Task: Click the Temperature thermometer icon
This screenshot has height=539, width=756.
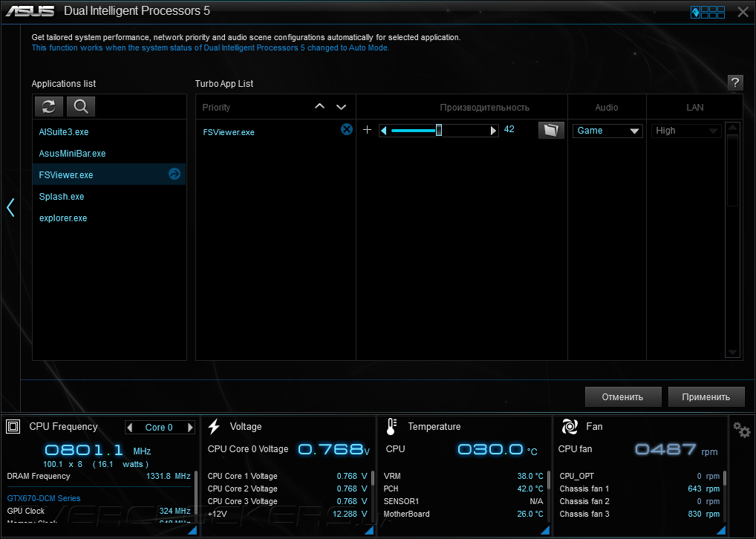Action: [391, 426]
